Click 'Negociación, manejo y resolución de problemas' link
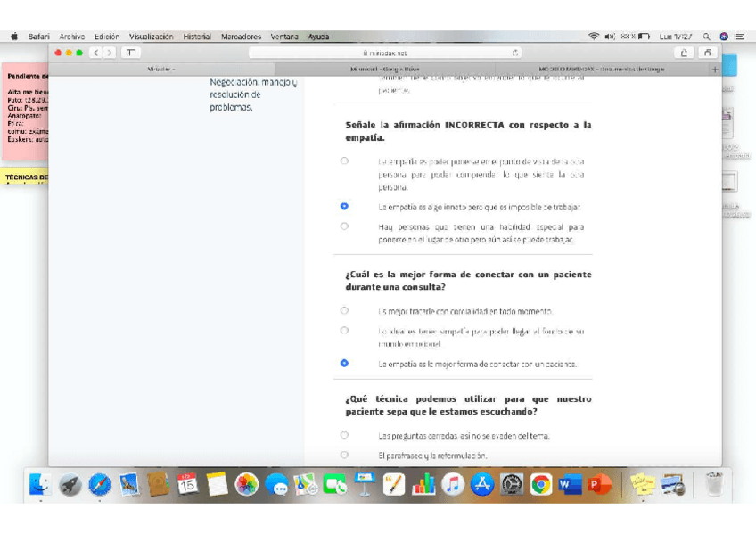 coord(252,94)
